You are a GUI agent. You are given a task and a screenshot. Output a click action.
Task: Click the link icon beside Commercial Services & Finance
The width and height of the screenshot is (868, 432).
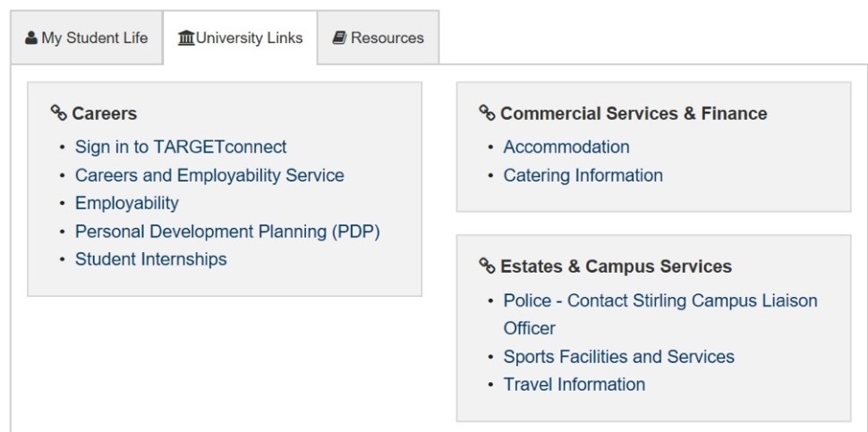tap(488, 113)
